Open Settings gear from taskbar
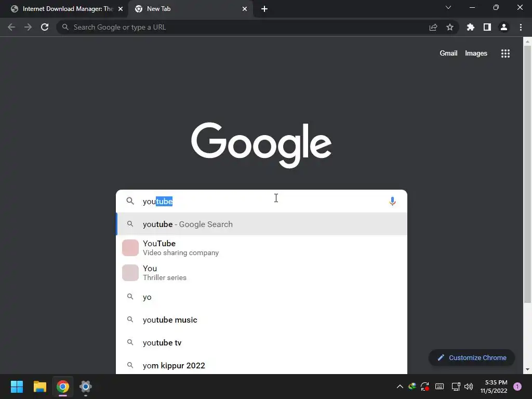532x399 pixels. [86, 387]
